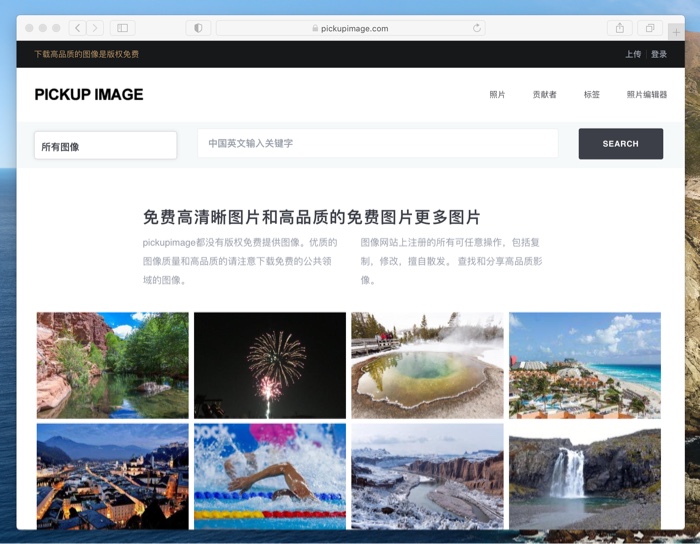700x544 pixels.
Task: Add a new tab with the plus button
Action: point(676,32)
